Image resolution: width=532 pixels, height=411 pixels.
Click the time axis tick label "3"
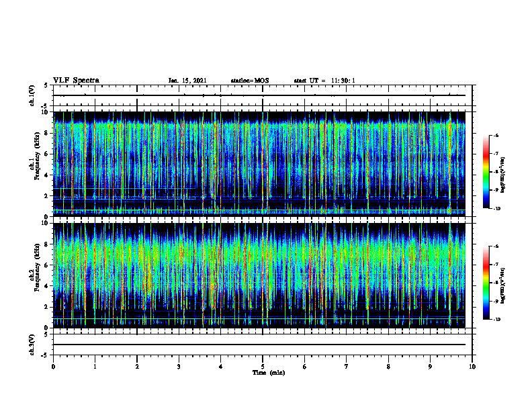pos(179,367)
